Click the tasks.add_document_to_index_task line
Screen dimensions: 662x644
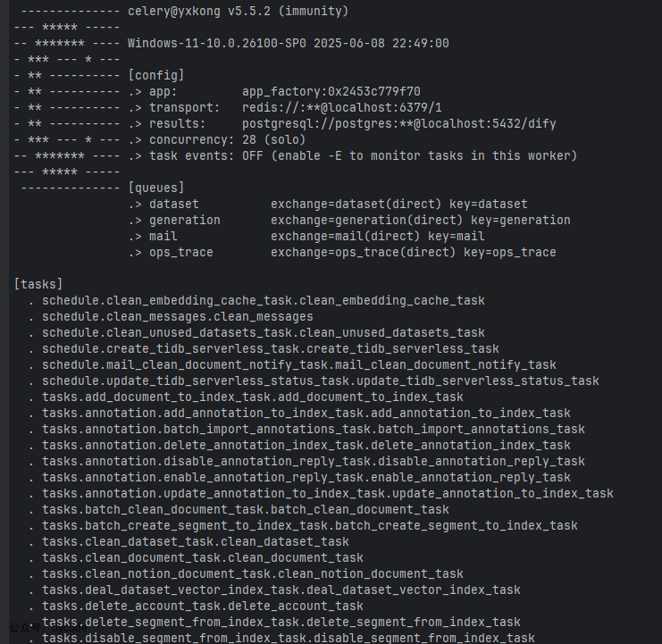pyautogui.click(x=253, y=397)
